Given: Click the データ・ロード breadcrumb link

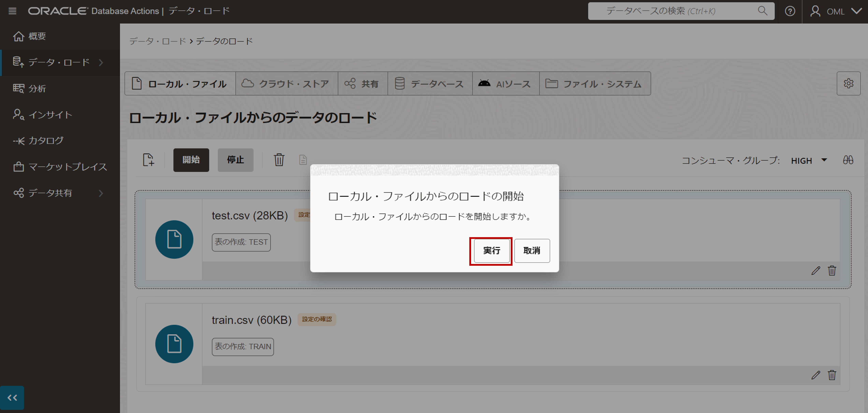Looking at the screenshot, I should click(x=158, y=41).
